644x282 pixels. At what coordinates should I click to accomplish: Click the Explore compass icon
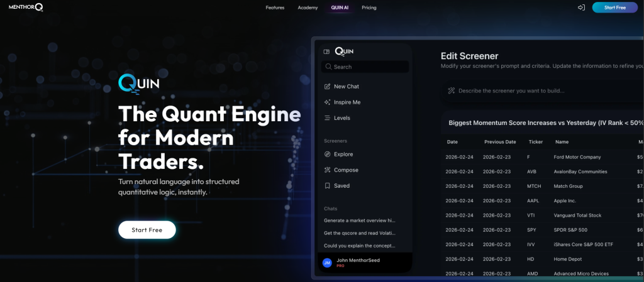pyautogui.click(x=327, y=154)
